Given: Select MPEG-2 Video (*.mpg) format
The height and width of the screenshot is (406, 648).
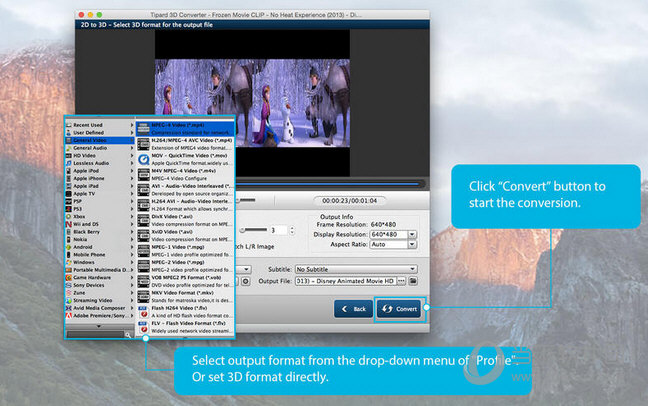Looking at the screenshot, I should click(186, 266).
